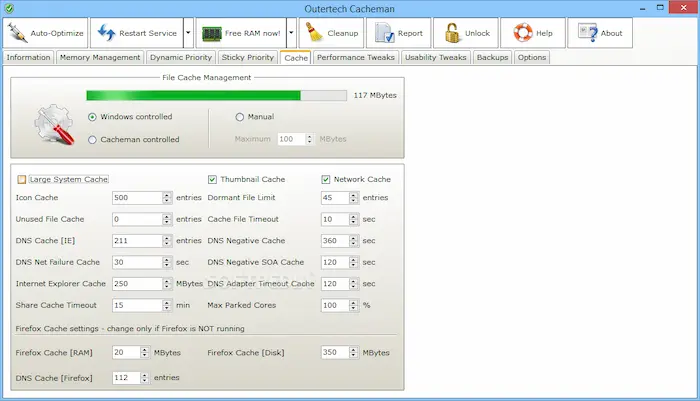Screen dimensions: 700x401
Task: Click the Firefox Cache [Disk] value field
Action: (335, 352)
